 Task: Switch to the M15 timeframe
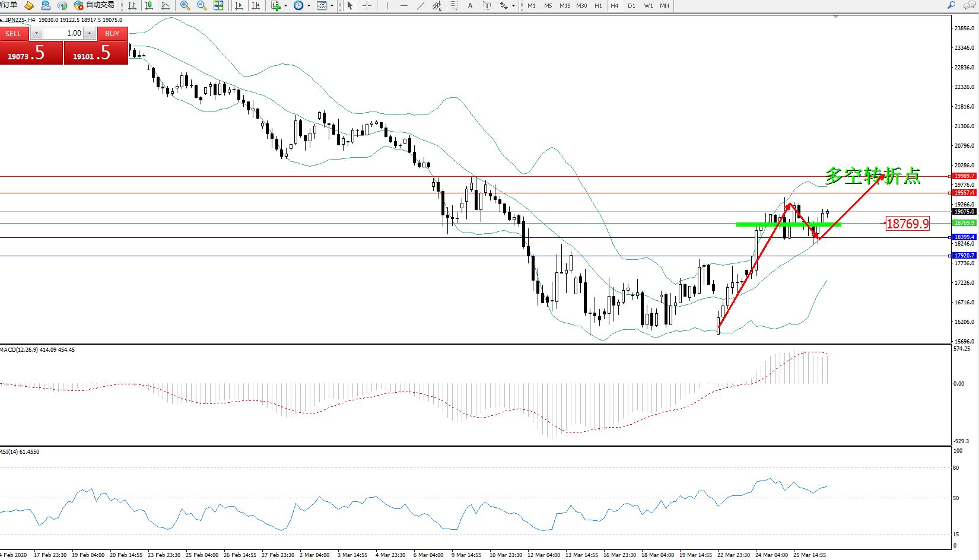[565, 6]
